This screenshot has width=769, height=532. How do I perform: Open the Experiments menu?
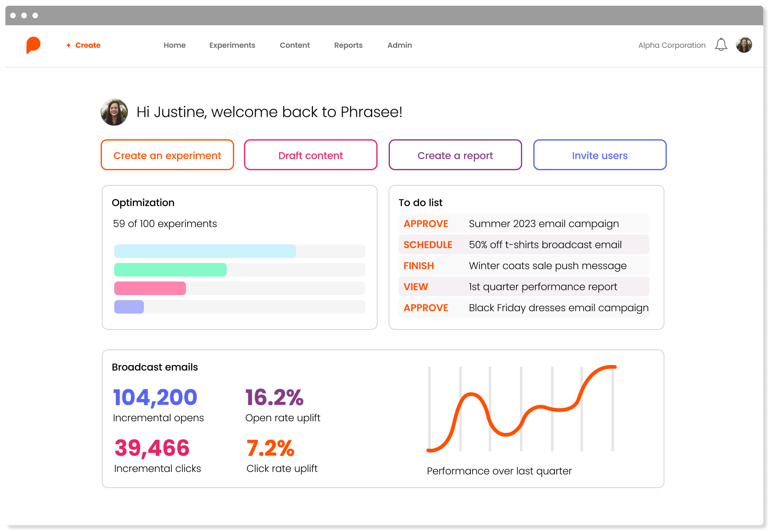point(232,45)
